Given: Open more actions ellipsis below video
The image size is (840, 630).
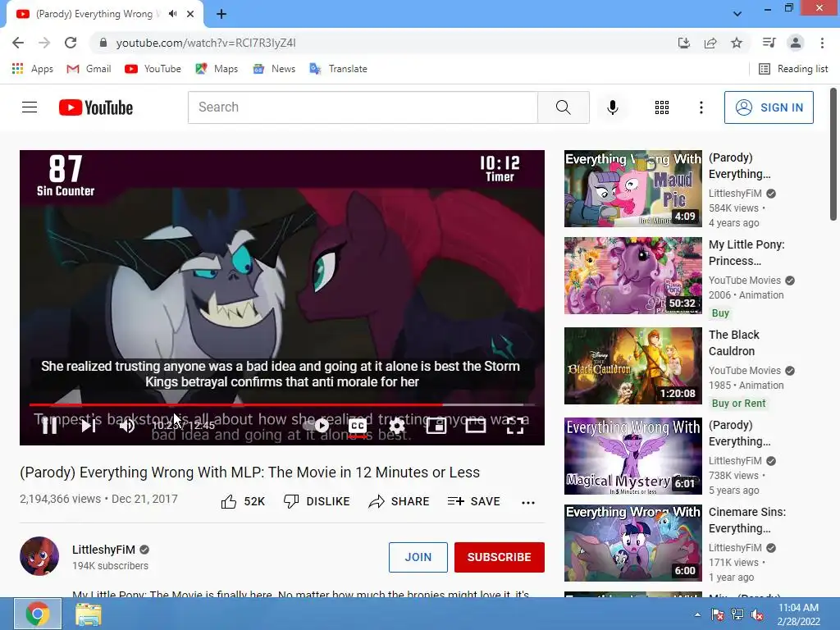Looking at the screenshot, I should (528, 503).
